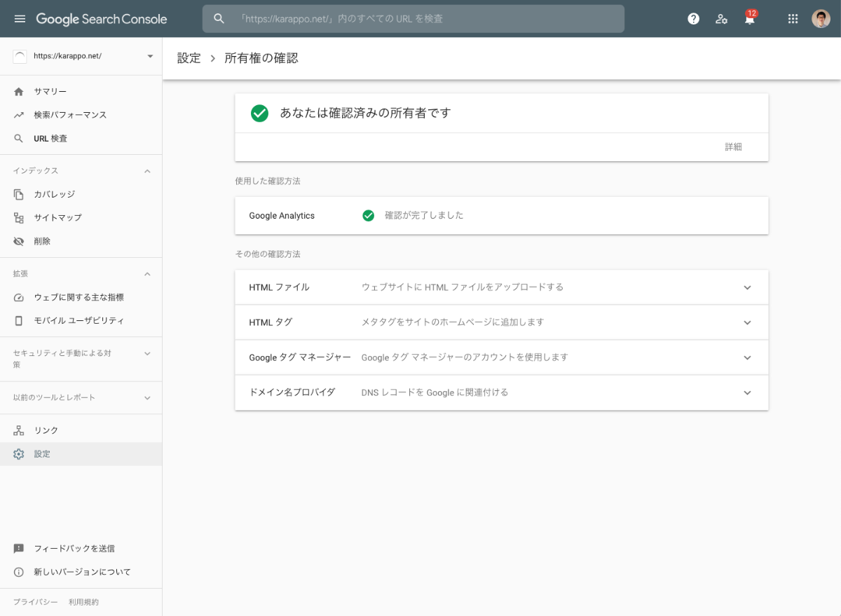Viewport: 841px width, 616px height.
Task: Click the karappo.net property favicon
Action: [x=20, y=56]
